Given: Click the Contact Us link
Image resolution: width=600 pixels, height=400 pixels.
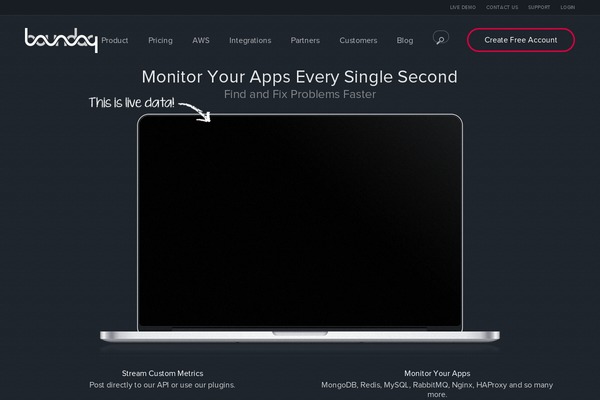Looking at the screenshot, I should pos(502,7).
